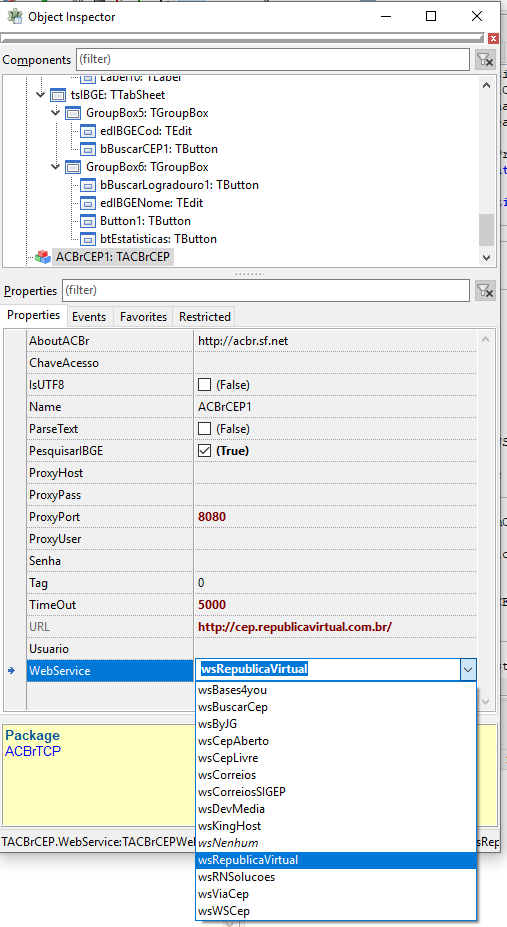507x927 pixels.
Task: Clear the Components filter with funnel icon
Action: [x=485, y=60]
